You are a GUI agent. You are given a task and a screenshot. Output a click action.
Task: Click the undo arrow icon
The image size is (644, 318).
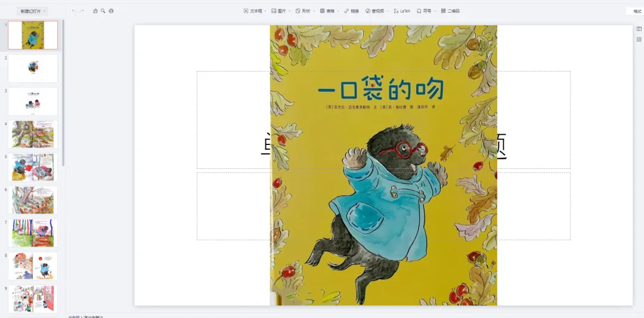(x=73, y=11)
